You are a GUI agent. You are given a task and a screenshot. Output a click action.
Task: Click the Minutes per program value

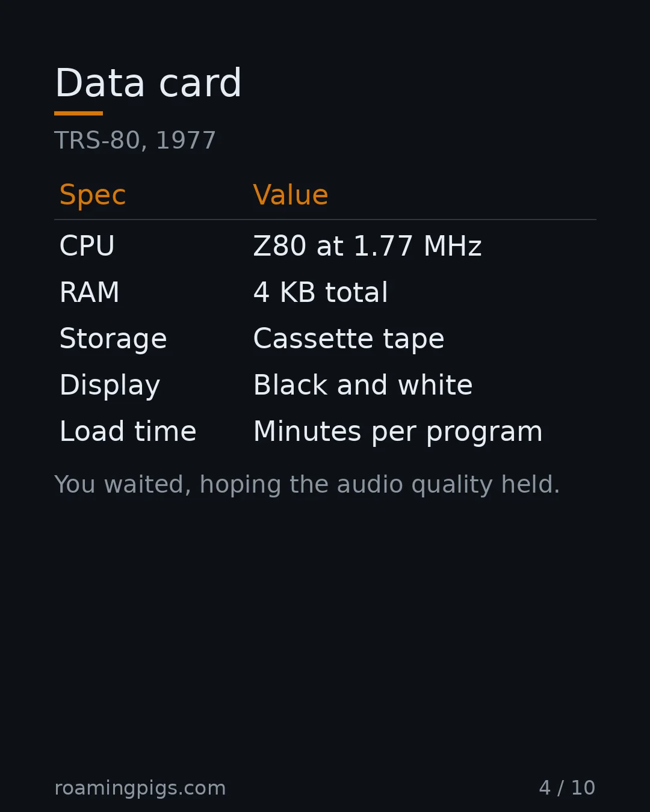point(398,432)
